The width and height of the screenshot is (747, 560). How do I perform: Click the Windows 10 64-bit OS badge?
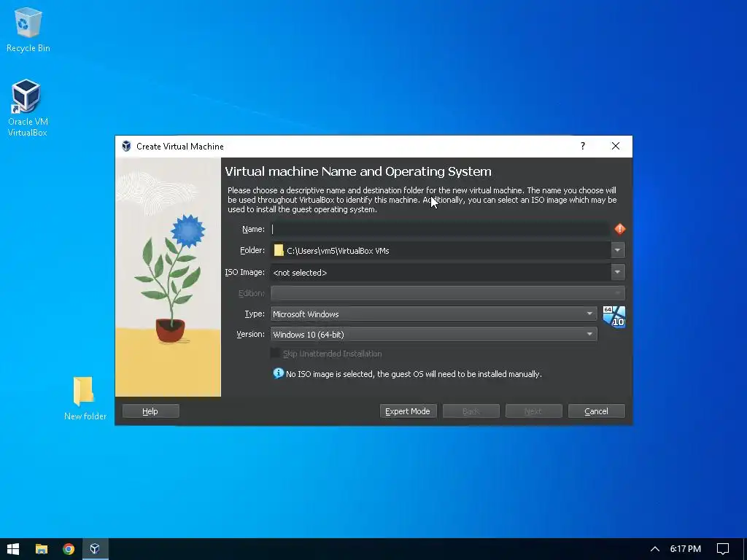click(x=614, y=316)
